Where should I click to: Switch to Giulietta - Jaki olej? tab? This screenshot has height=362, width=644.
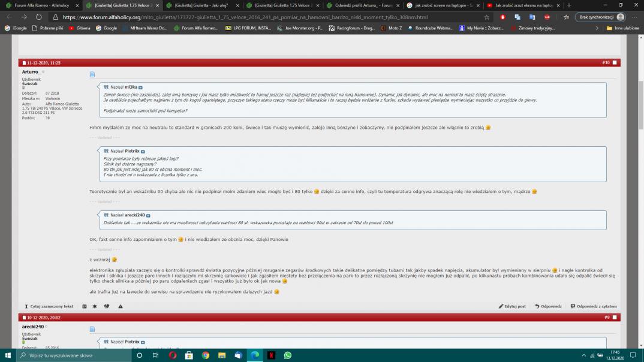coord(203,5)
